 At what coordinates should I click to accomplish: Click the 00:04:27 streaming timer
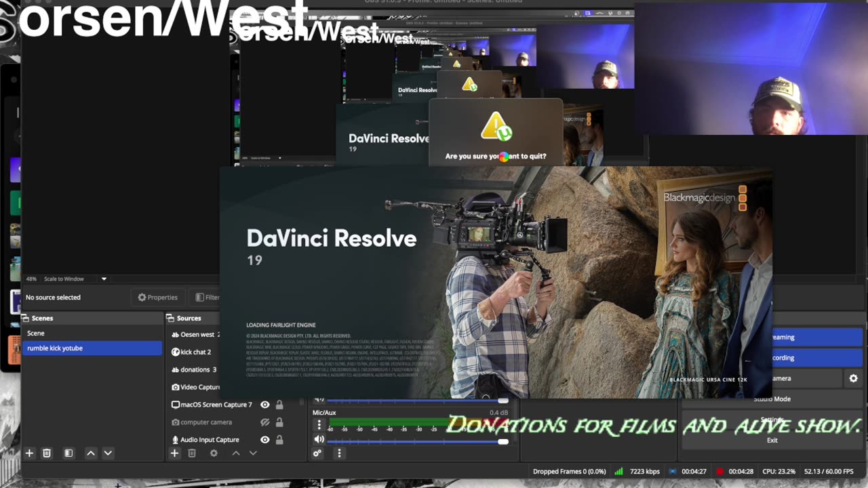(694, 472)
